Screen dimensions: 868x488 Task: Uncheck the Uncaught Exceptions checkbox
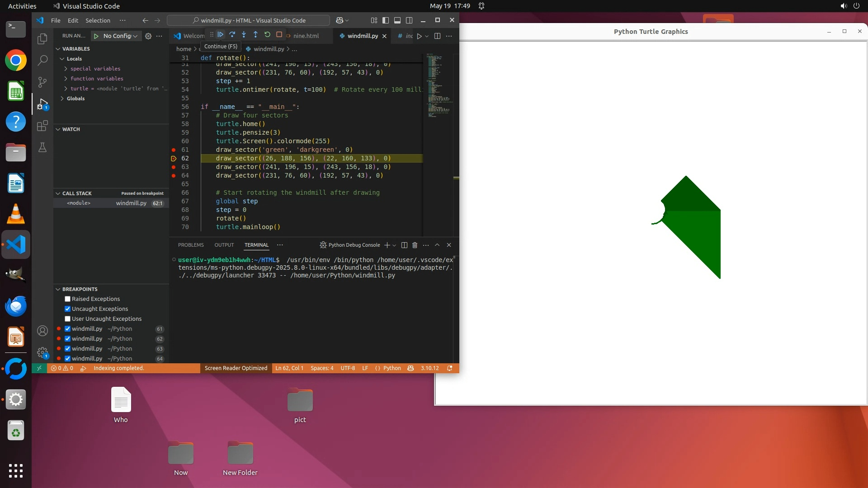click(67, 309)
